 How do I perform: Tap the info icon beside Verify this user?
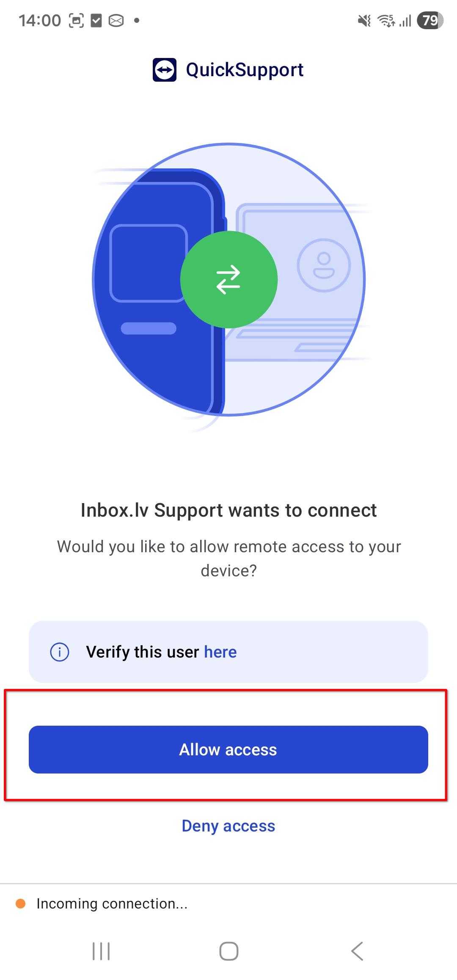tap(60, 652)
